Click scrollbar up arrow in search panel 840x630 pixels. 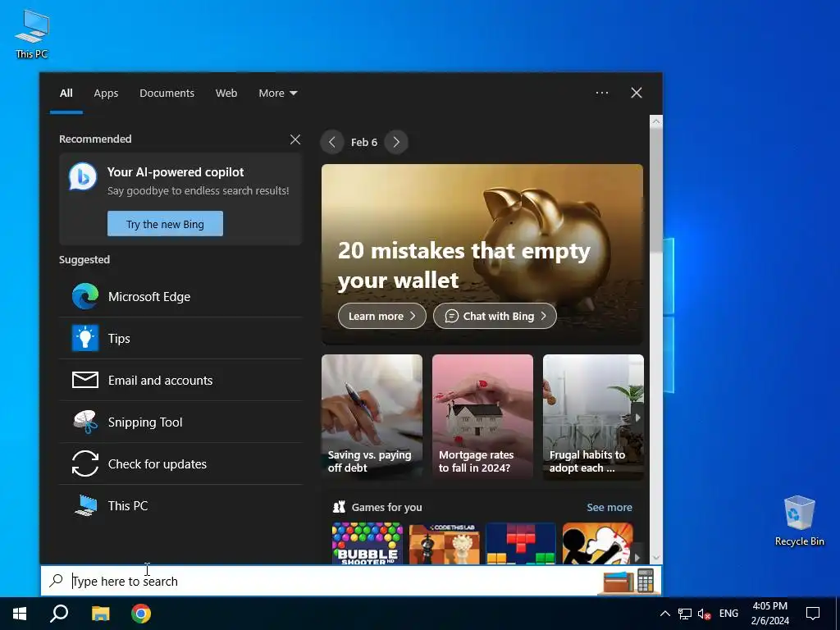[655, 121]
